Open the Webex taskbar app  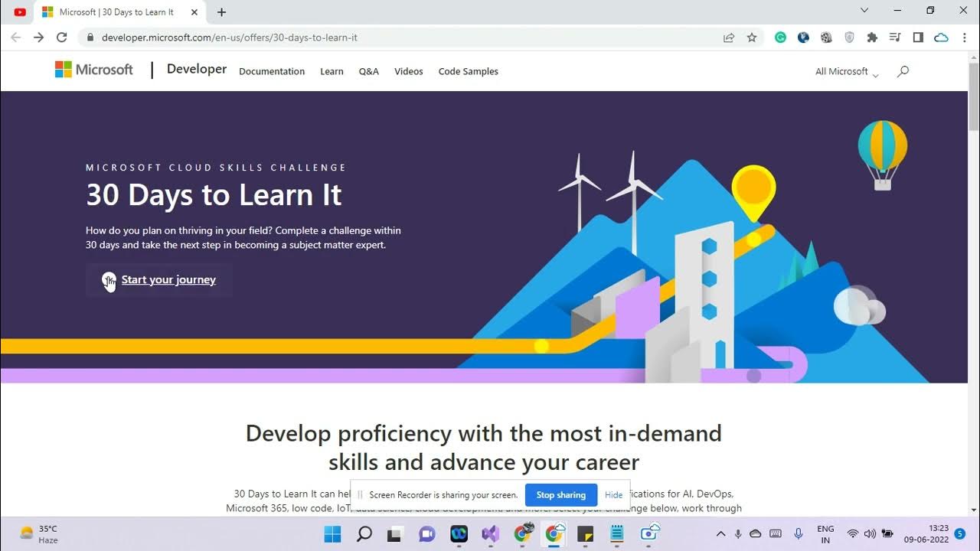tap(459, 533)
